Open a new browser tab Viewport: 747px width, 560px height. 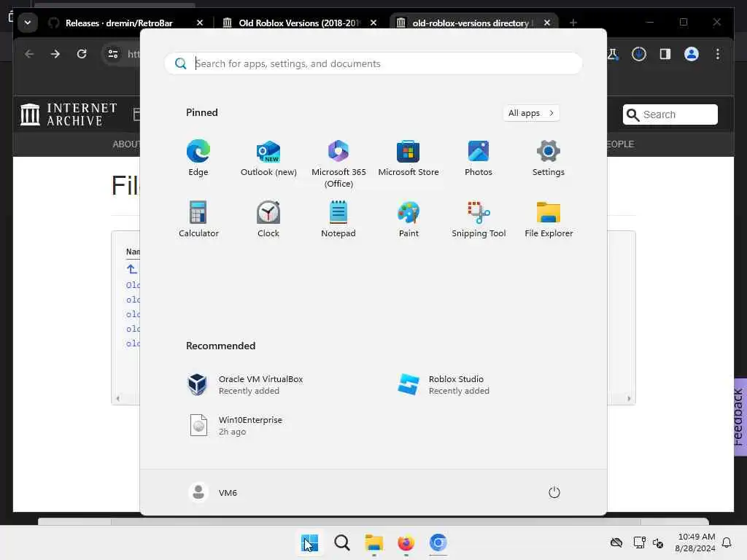[x=573, y=23]
